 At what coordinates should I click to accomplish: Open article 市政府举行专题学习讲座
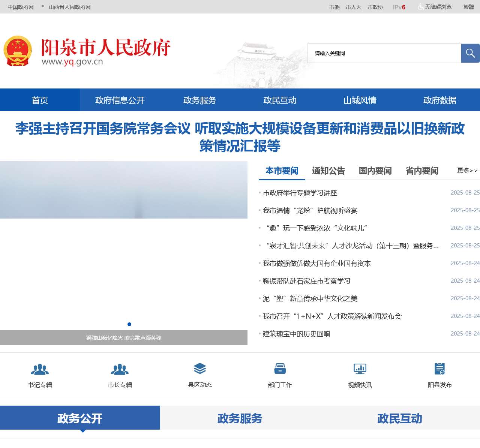tap(300, 193)
